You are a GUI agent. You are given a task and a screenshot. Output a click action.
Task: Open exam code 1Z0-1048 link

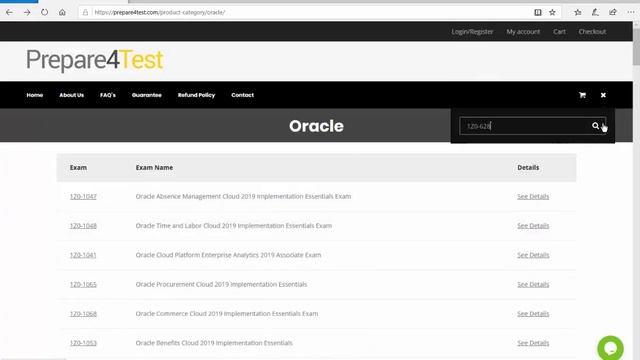click(x=83, y=226)
